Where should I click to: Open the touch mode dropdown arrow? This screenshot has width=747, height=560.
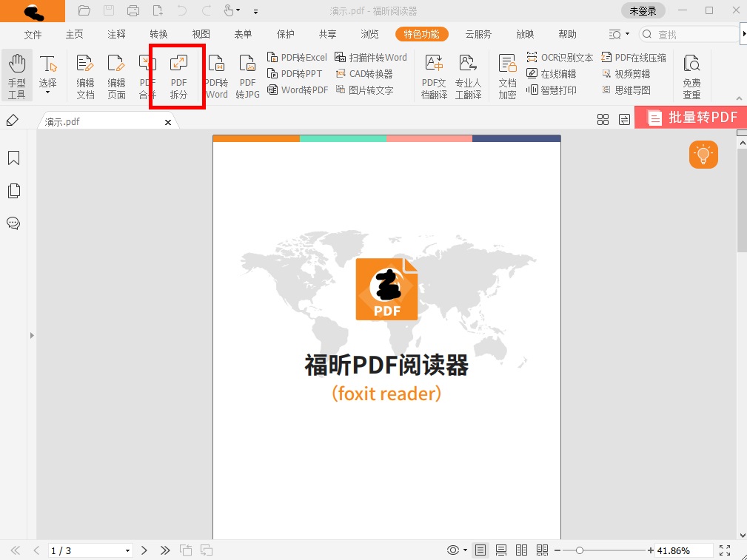pos(238,10)
